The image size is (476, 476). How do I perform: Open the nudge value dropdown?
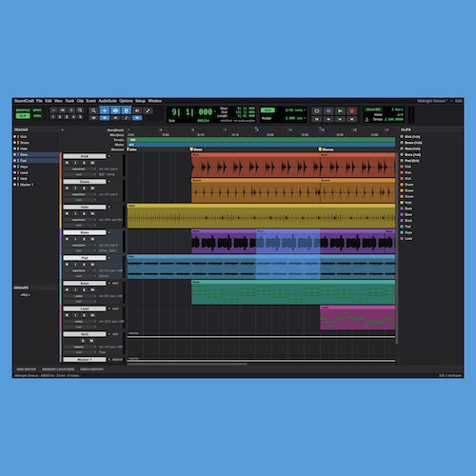pos(295,118)
